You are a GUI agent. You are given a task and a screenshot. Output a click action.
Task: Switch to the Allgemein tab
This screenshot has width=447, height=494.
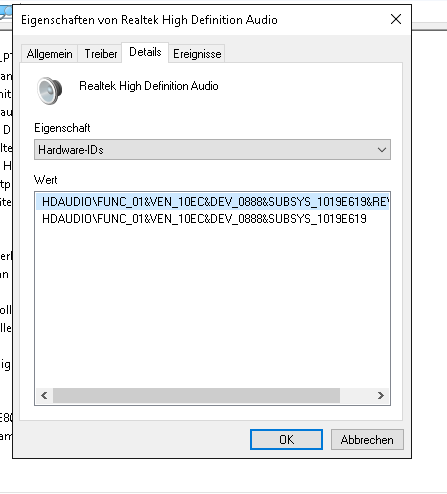[49, 54]
